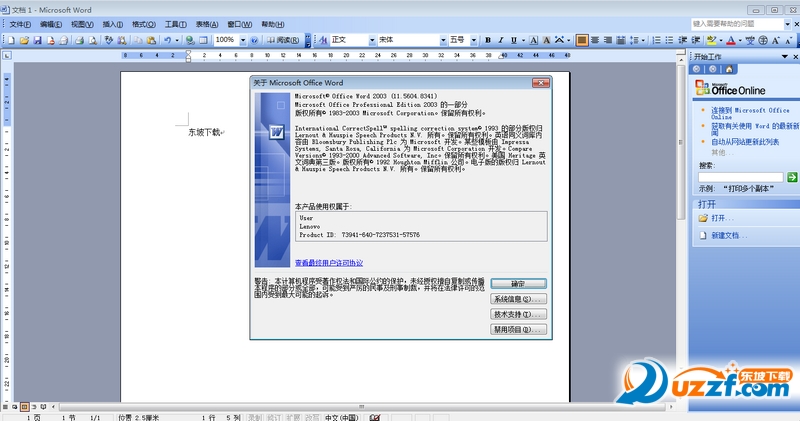The height and width of the screenshot is (421, 800).
Task: Open the 文件(F) menu
Action: click(20, 24)
